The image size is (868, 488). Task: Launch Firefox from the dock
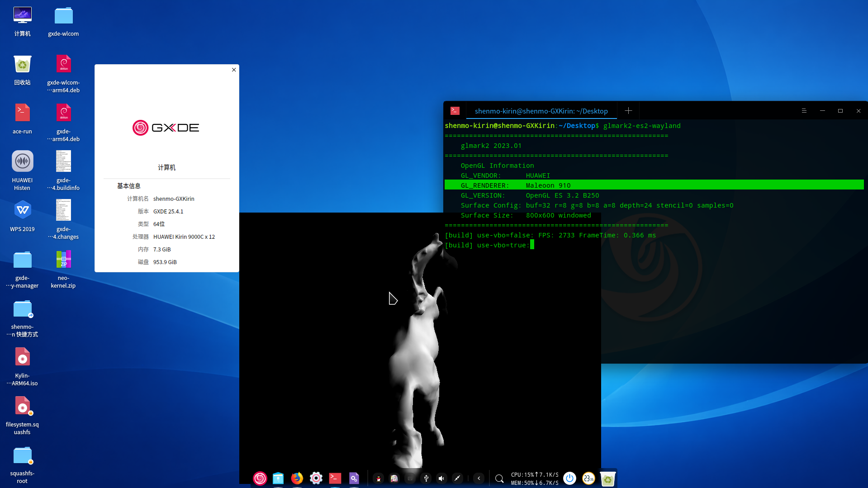[297, 478]
